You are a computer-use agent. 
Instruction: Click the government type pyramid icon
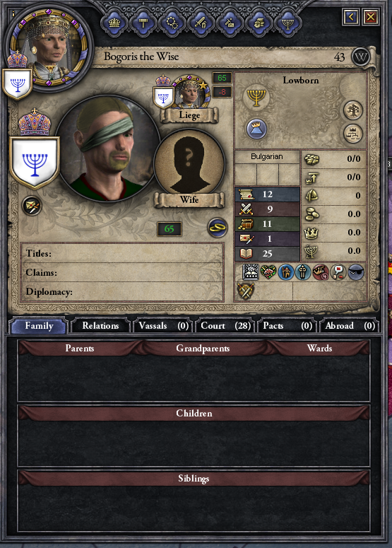[x=256, y=128]
